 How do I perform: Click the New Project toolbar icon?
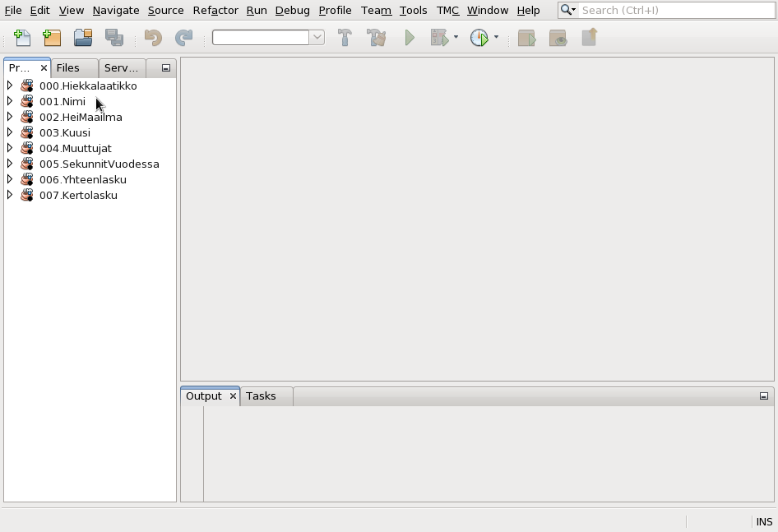pyautogui.click(x=52, y=38)
